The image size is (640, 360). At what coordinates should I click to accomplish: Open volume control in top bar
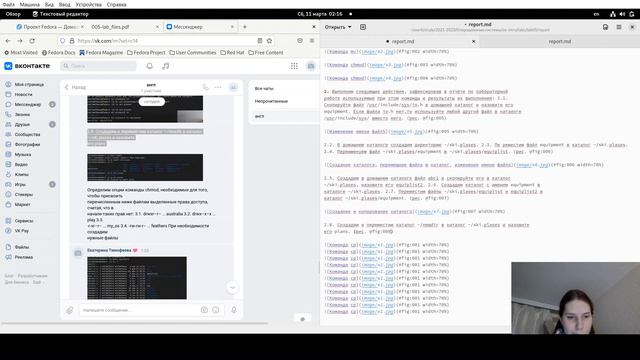622,14
